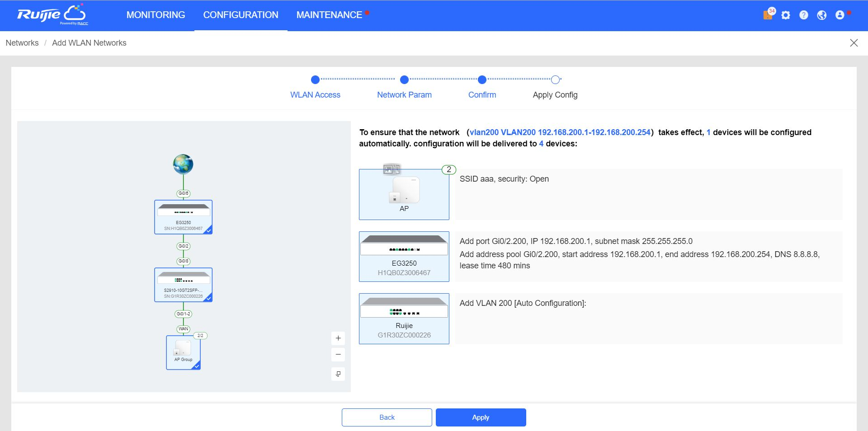Click the Internet globe node in topology
The width and height of the screenshot is (868, 431).
pos(183,164)
